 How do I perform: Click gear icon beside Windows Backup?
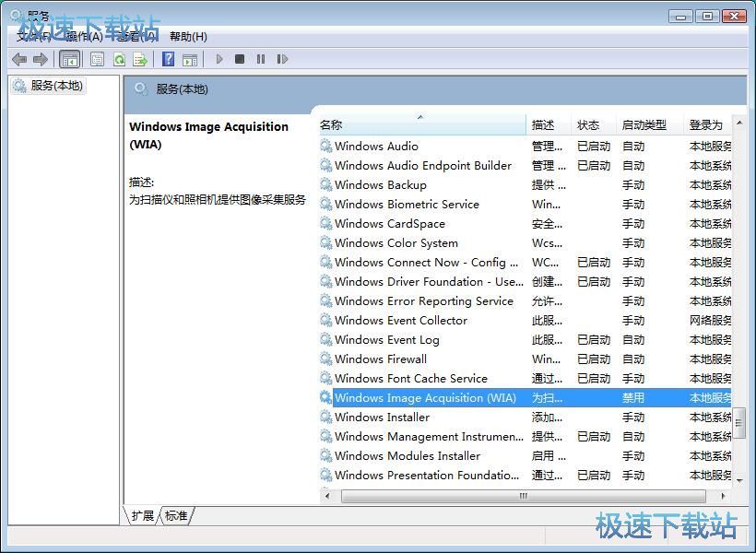tap(326, 184)
